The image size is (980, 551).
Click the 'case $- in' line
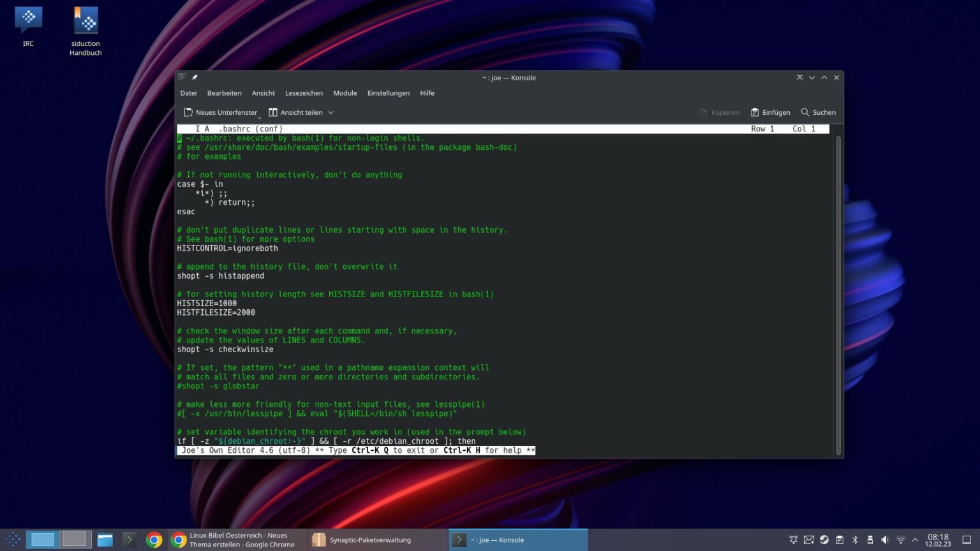pyautogui.click(x=200, y=184)
